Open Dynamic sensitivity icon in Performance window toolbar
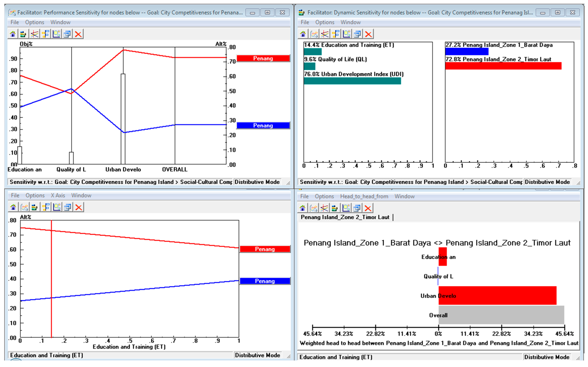588x367 pixels. point(23,34)
